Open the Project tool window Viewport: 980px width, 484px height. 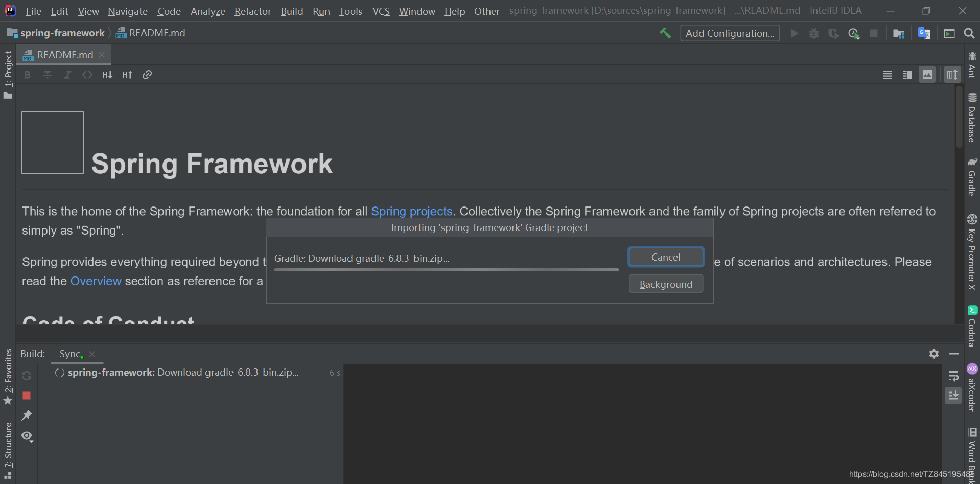click(x=8, y=75)
